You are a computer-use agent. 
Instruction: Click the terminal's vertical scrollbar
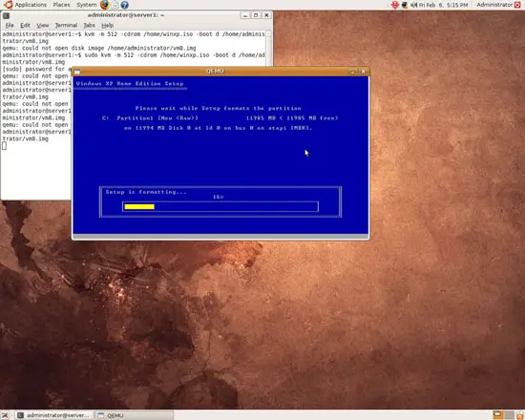click(268, 114)
